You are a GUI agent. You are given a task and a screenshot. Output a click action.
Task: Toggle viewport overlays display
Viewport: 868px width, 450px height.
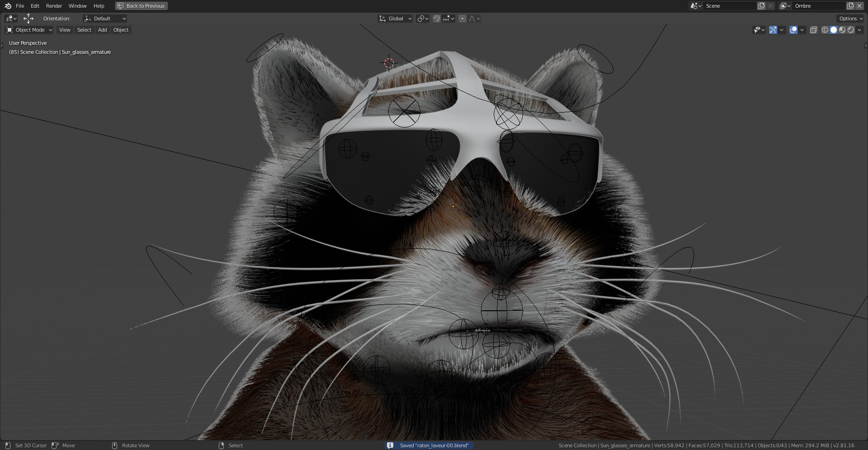point(793,30)
